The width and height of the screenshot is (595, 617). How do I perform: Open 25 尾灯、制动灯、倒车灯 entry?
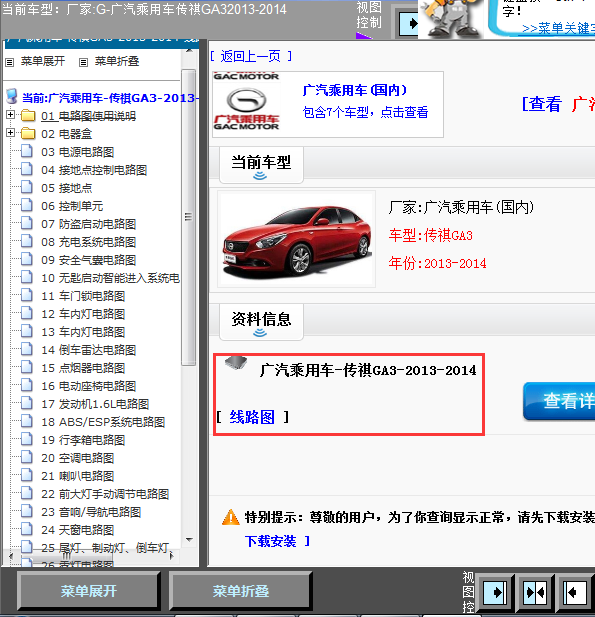(x=105, y=548)
